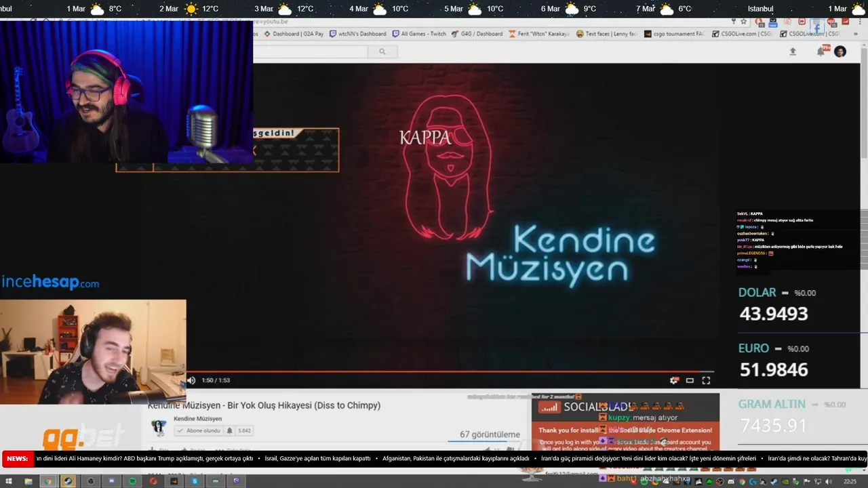
Task: Click the EURO rate 51.9846
Action: click(x=773, y=369)
